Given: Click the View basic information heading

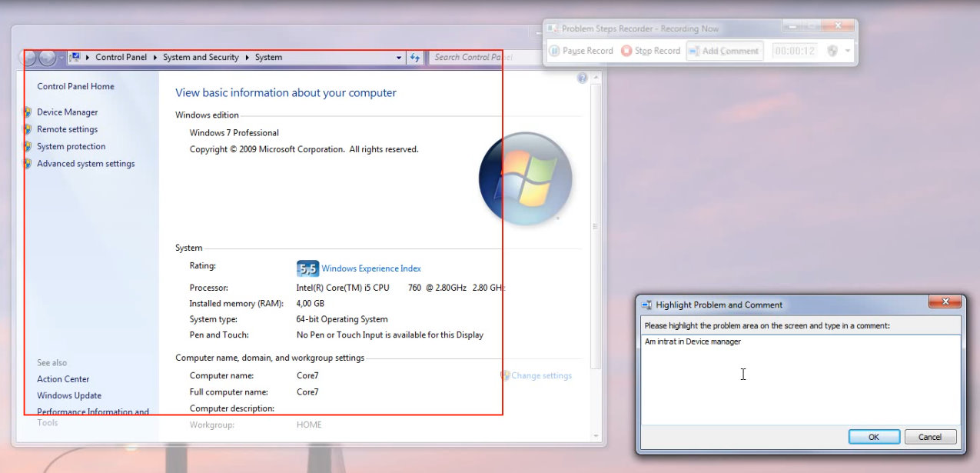Looking at the screenshot, I should pos(286,93).
